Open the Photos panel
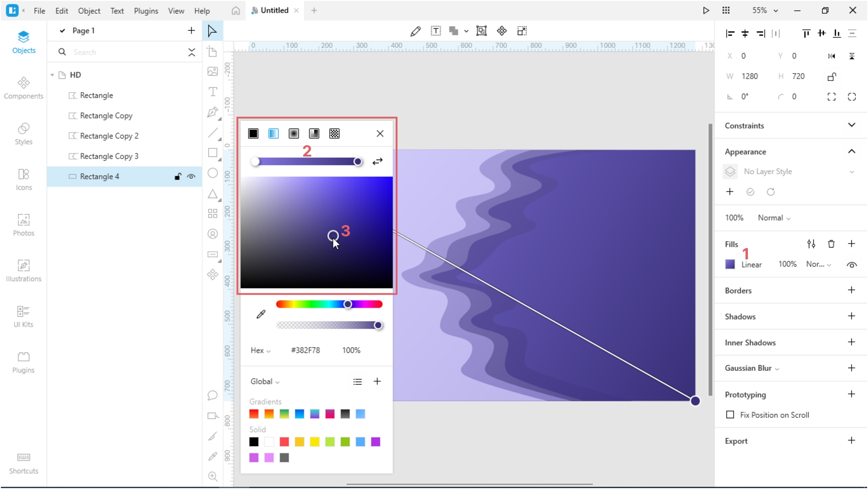The image size is (868, 489). tap(23, 225)
